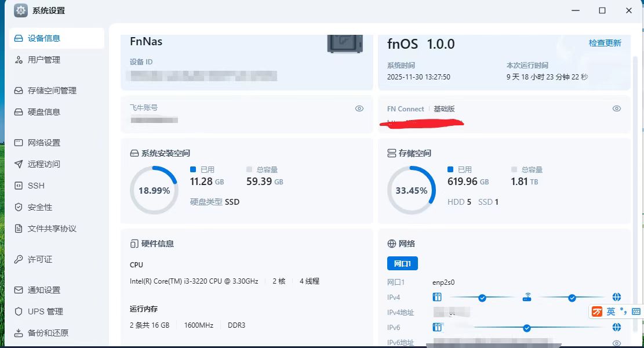Click the 设备信息 drive icon
The height and width of the screenshot is (348, 644).
click(19, 38)
